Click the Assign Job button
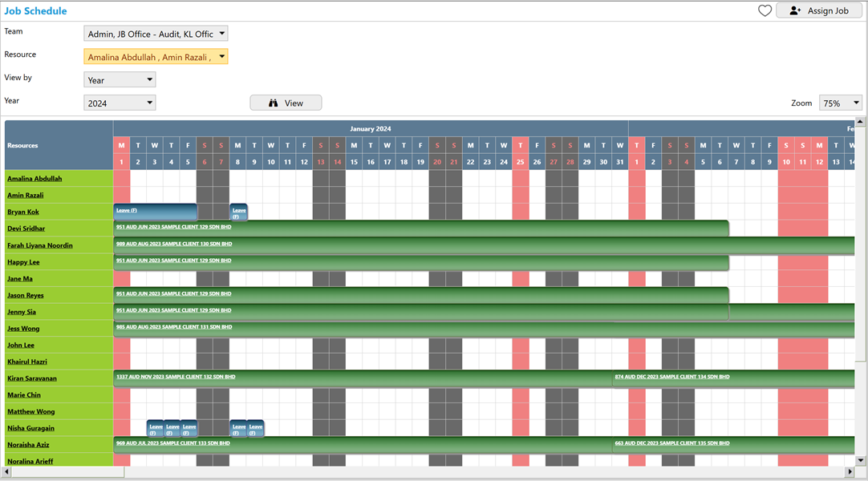 tap(818, 10)
